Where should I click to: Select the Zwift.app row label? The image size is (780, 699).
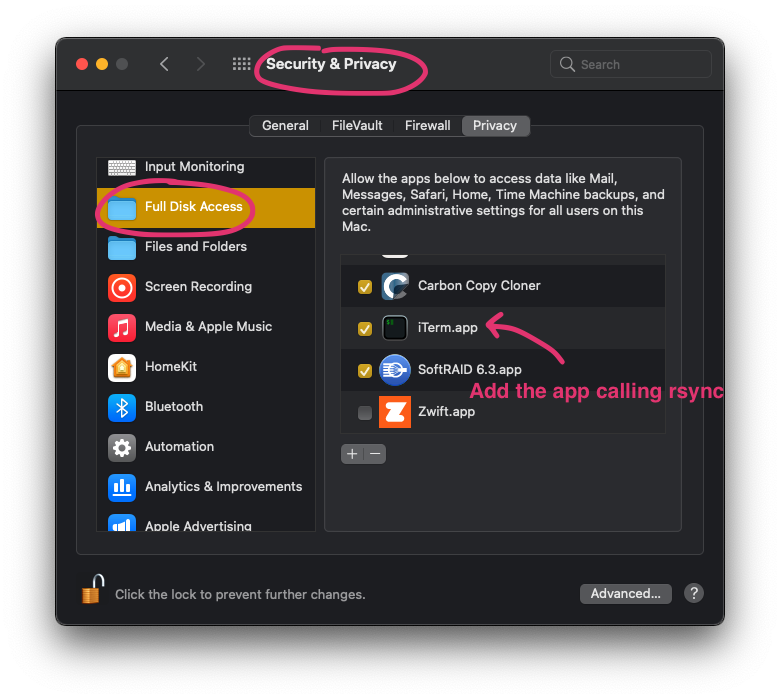coord(446,412)
